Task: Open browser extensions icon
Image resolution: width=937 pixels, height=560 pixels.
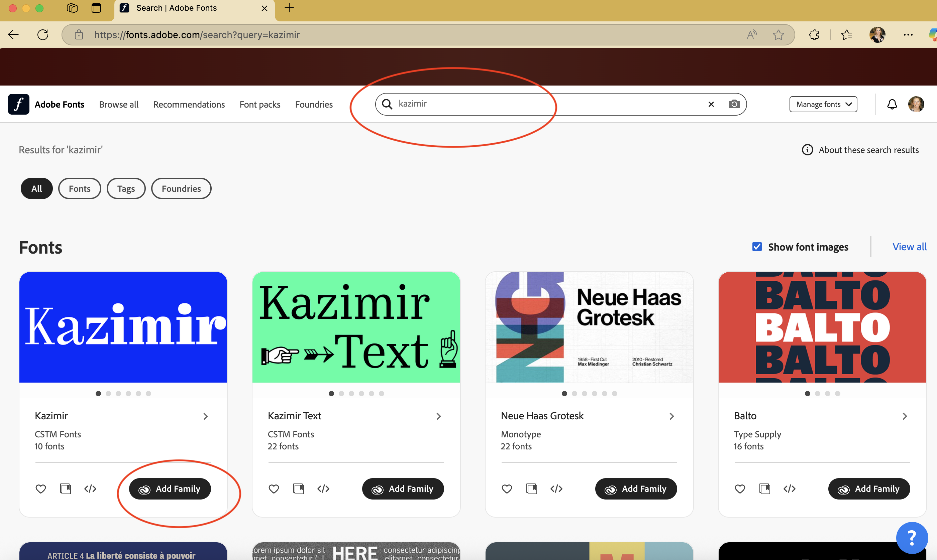Action: tap(814, 35)
